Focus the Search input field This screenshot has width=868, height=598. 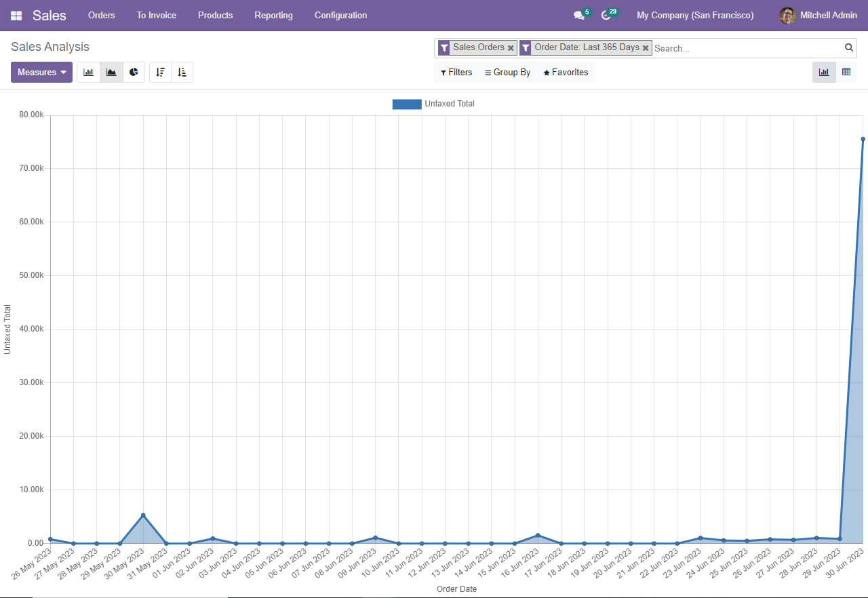coord(747,48)
